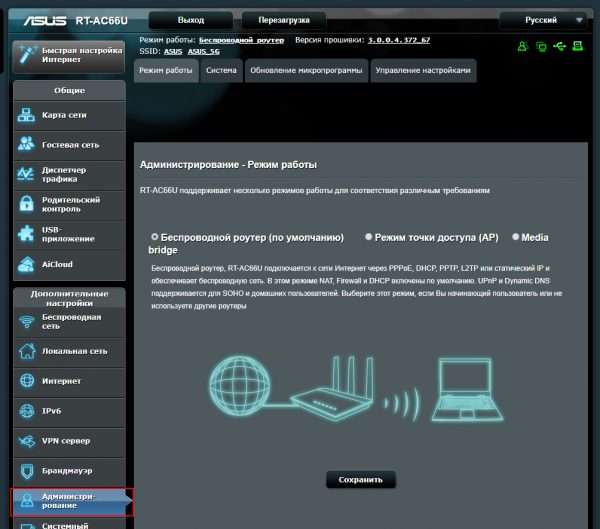Viewport: 600px width, 529px height.
Task: Open Управление настройками tab
Action: [423, 70]
